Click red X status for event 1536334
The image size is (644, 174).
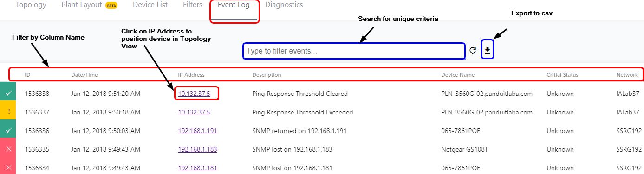point(8,167)
